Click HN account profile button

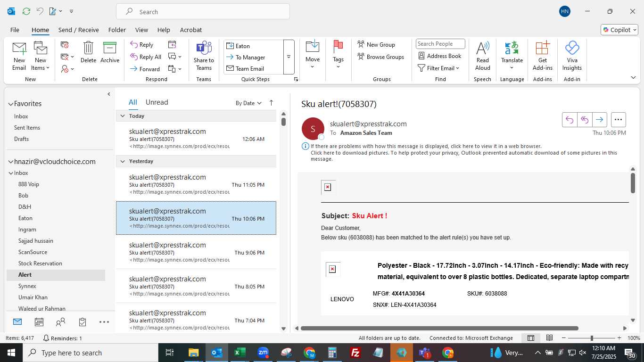click(565, 11)
